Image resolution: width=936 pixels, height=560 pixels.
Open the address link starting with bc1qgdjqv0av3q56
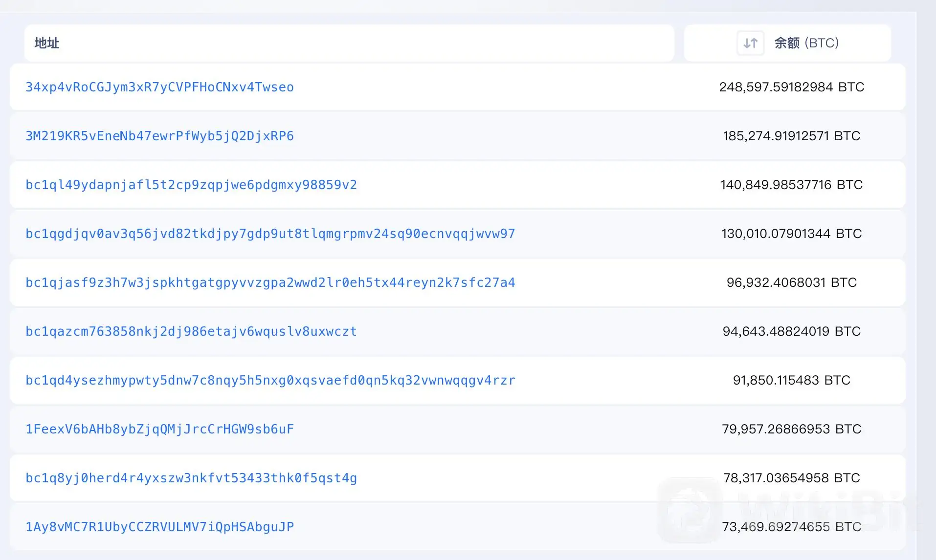click(270, 234)
